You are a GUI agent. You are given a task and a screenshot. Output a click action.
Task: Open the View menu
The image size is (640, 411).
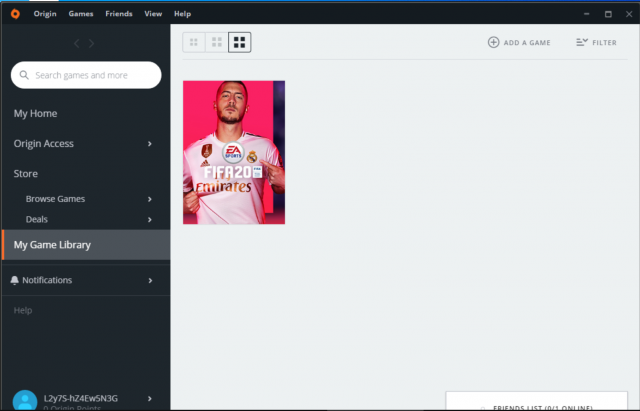(x=153, y=14)
